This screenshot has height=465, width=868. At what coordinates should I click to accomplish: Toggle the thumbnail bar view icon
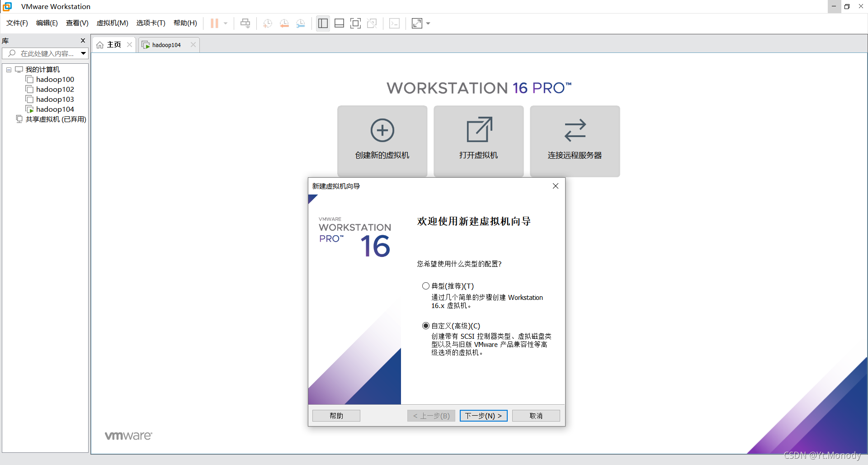339,23
